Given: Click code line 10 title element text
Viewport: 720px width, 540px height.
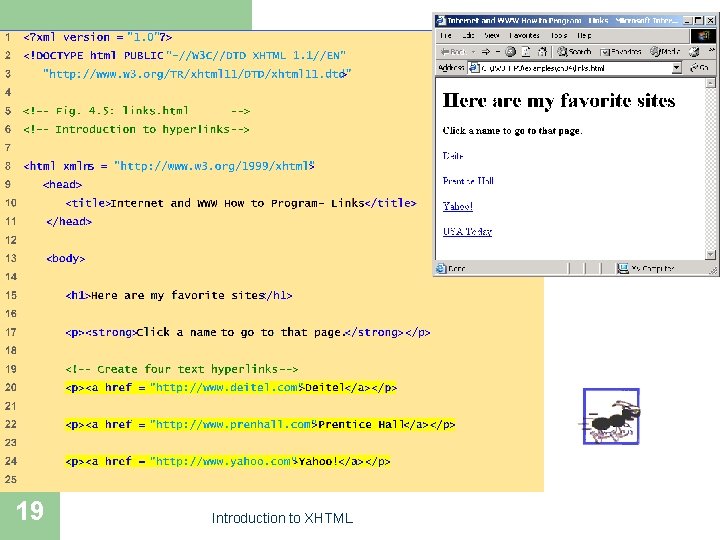Looking at the screenshot, I should (x=241, y=203).
